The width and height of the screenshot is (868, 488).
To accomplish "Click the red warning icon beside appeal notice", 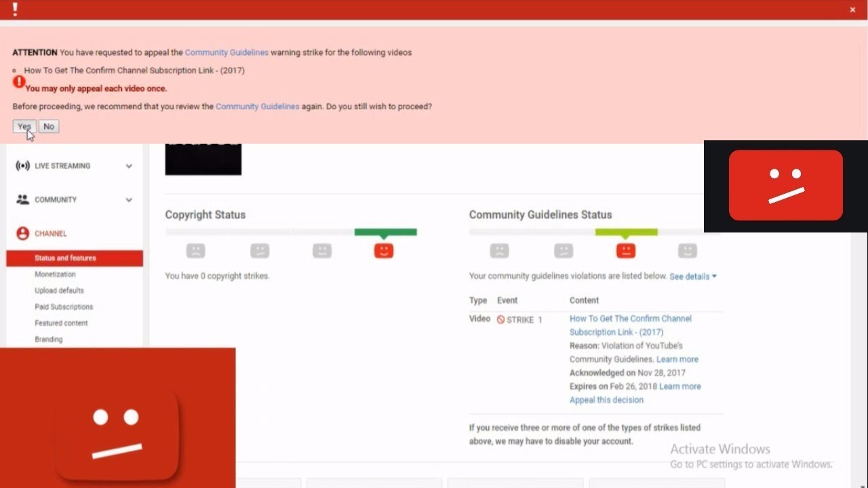I will 19,81.
